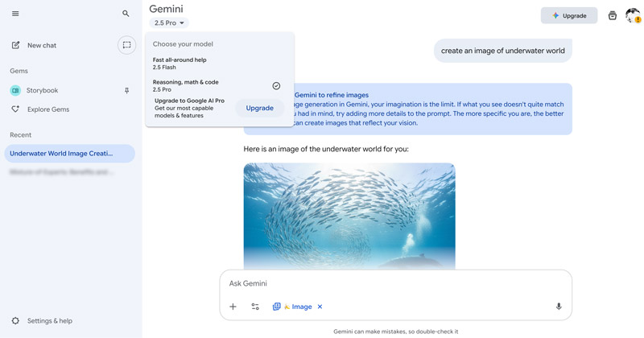Screen dimensions: 644x338
Task: Open the hamburger main menu
Action: tap(15, 14)
